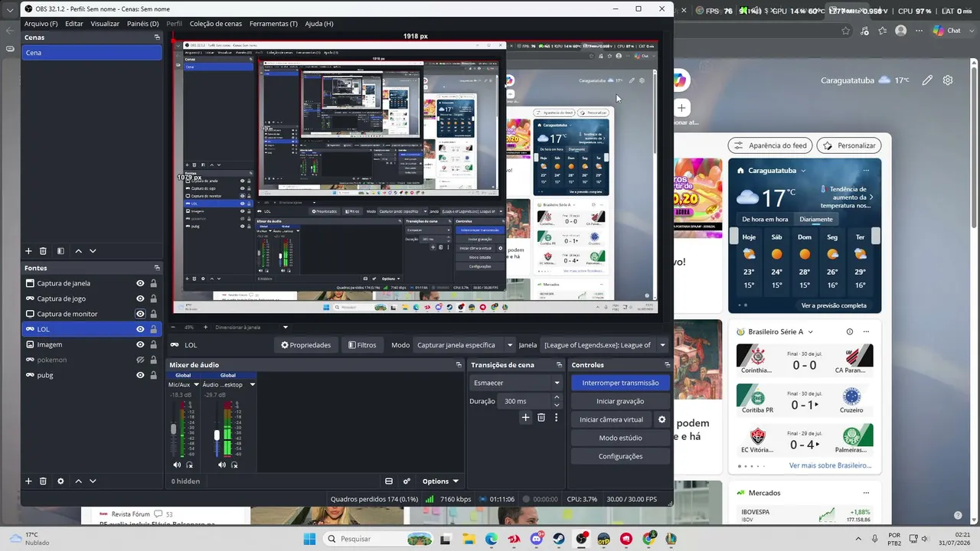Toggle monitoring for Desktop audio headphone icon
The width and height of the screenshot is (980, 551).
(x=234, y=465)
